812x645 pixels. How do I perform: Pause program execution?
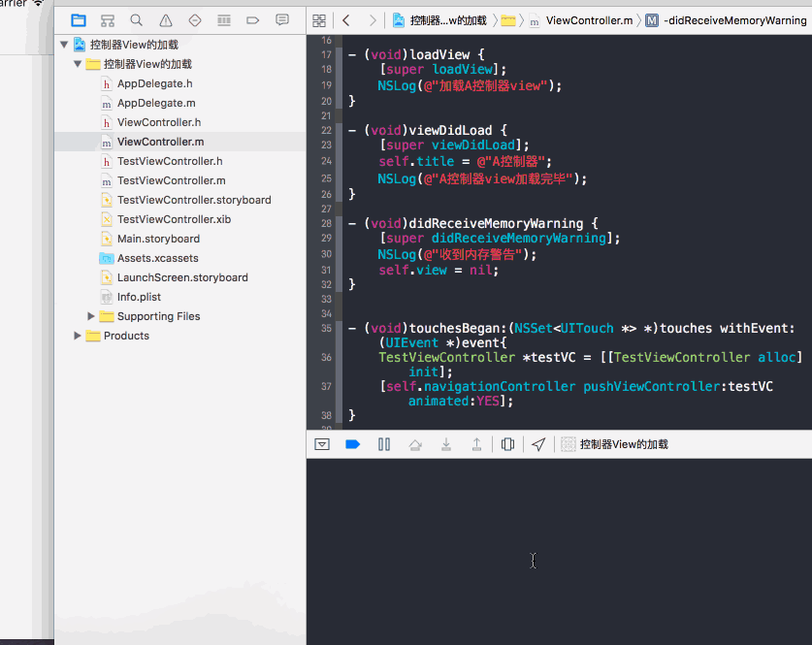pos(384,444)
